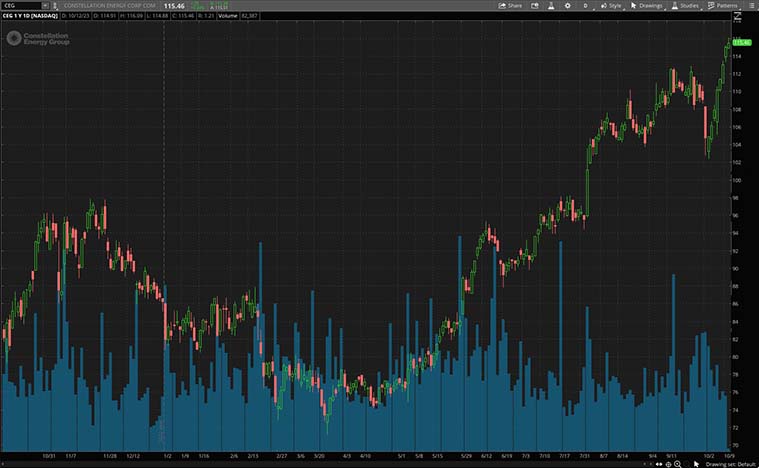
Task: Click the 90 price level on price axis
Action: [736, 269]
